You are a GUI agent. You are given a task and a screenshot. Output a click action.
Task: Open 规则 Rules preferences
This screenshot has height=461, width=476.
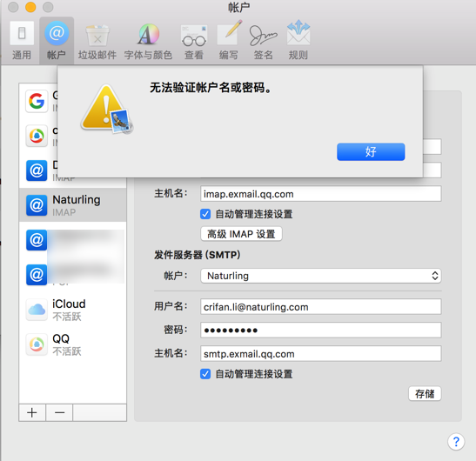coord(298,41)
